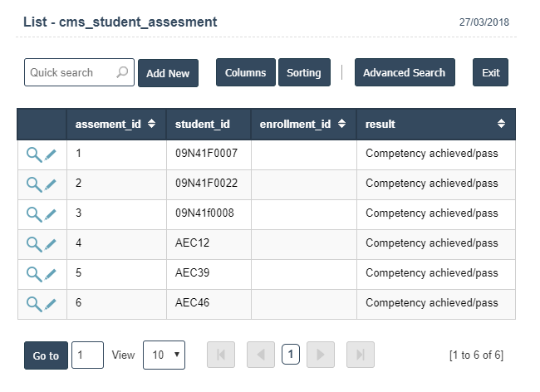540x392 pixels.
Task: Open magnifier view for student 09N41f0008
Action: click(x=34, y=214)
